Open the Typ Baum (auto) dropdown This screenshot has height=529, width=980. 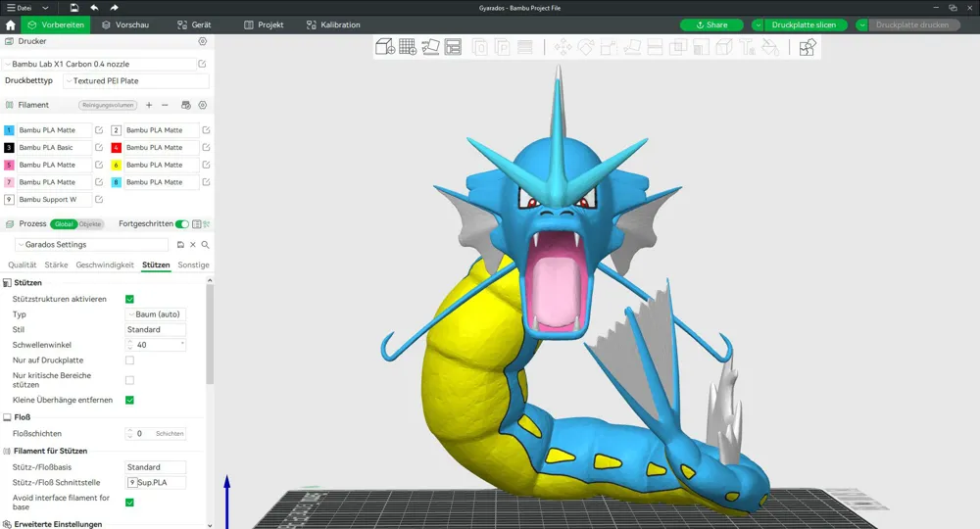[x=156, y=314]
